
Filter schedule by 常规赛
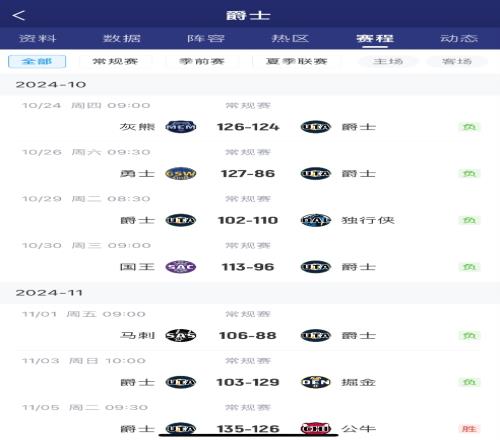point(115,61)
